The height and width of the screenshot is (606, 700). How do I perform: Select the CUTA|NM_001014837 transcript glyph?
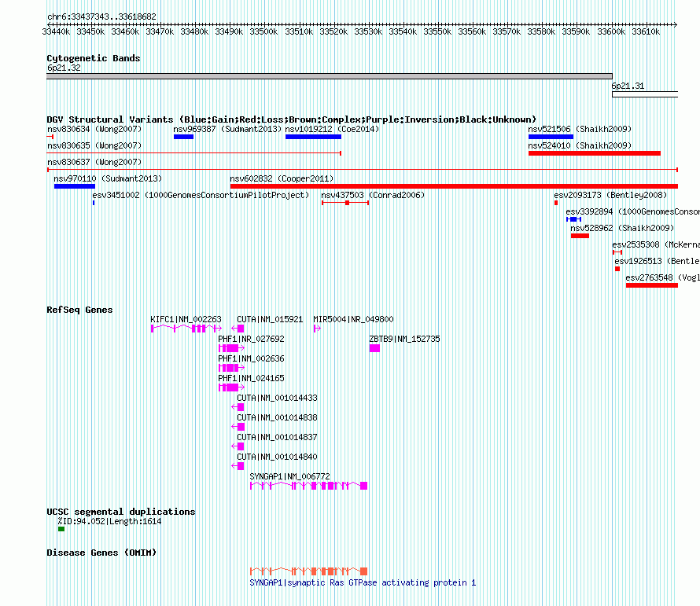point(238,446)
